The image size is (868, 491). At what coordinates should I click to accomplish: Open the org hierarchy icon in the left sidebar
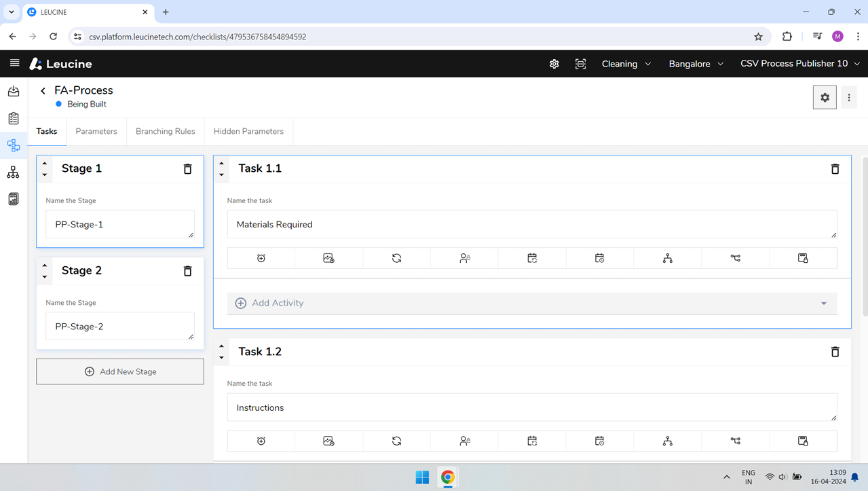(x=14, y=172)
